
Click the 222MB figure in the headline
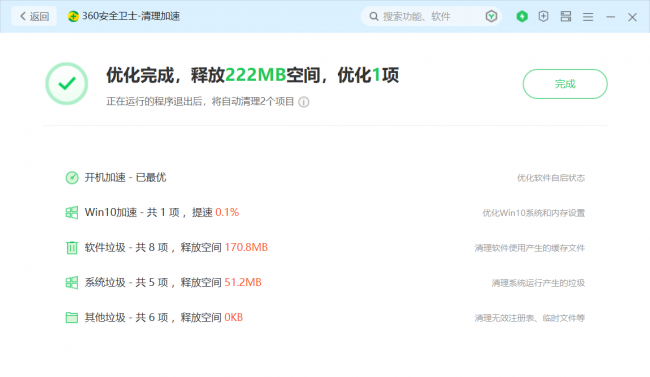click(x=255, y=75)
